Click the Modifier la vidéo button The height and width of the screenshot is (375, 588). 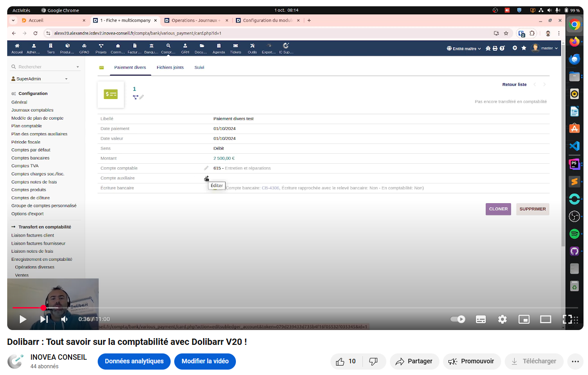[205, 361]
